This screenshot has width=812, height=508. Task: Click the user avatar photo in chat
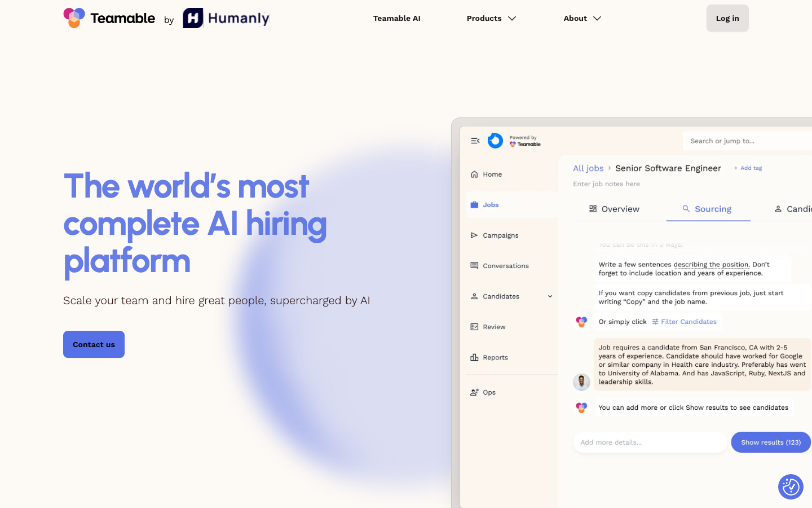click(x=581, y=382)
